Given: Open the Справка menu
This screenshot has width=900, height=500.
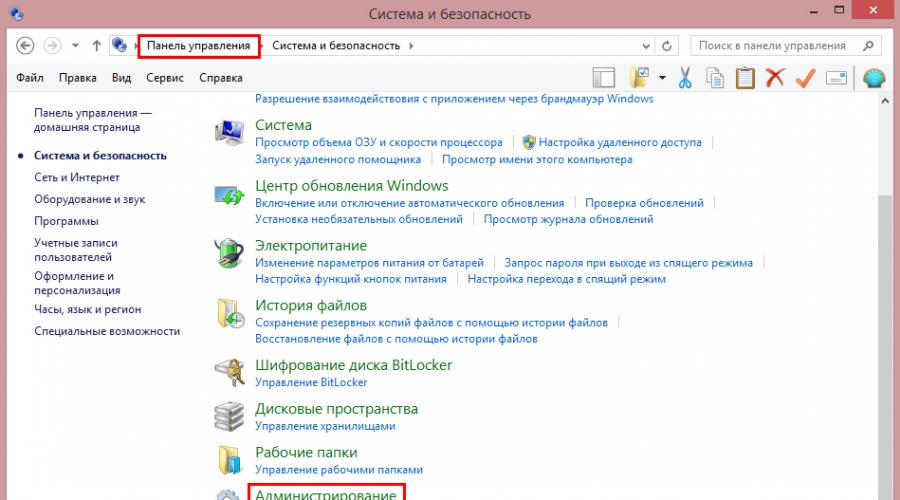Looking at the screenshot, I should (221, 77).
